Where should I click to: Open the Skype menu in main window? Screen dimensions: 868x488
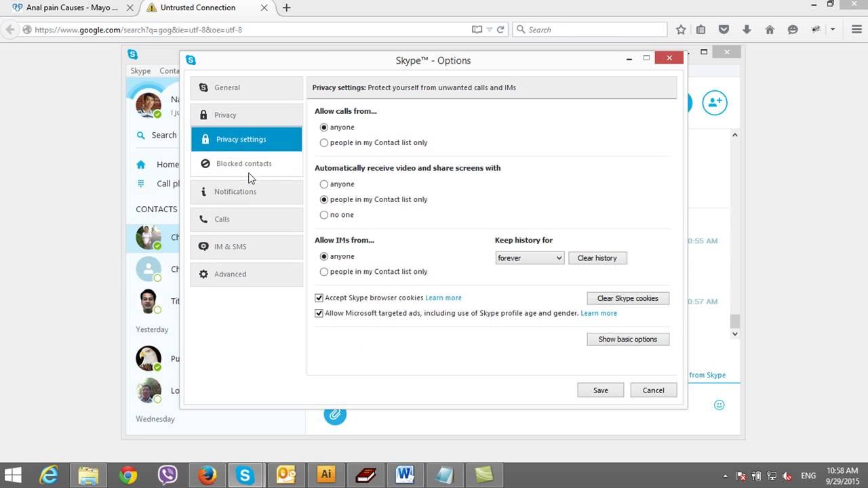coord(140,70)
